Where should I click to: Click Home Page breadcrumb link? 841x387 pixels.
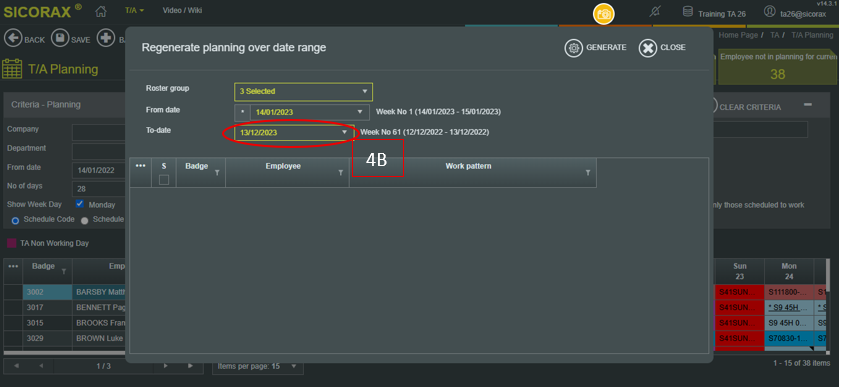tap(738, 35)
